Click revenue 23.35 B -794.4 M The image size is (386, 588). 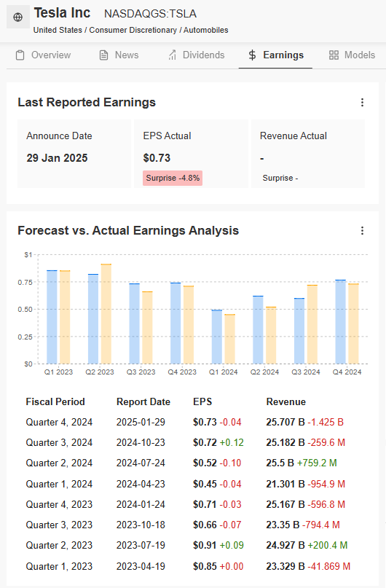click(x=303, y=525)
